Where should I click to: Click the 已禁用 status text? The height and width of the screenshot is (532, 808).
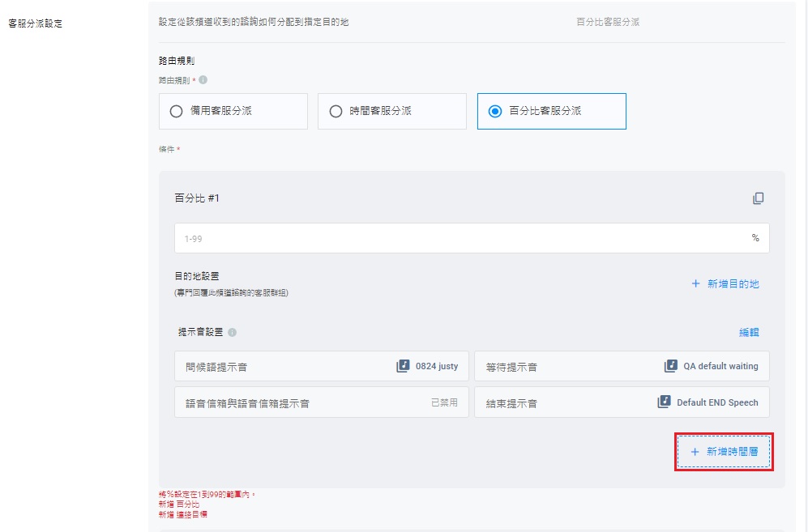click(x=444, y=402)
